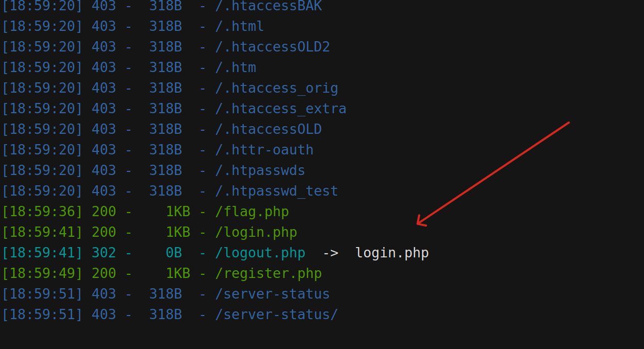This screenshot has height=349, width=644.
Task: Open the /register.php path
Action: (x=268, y=273)
